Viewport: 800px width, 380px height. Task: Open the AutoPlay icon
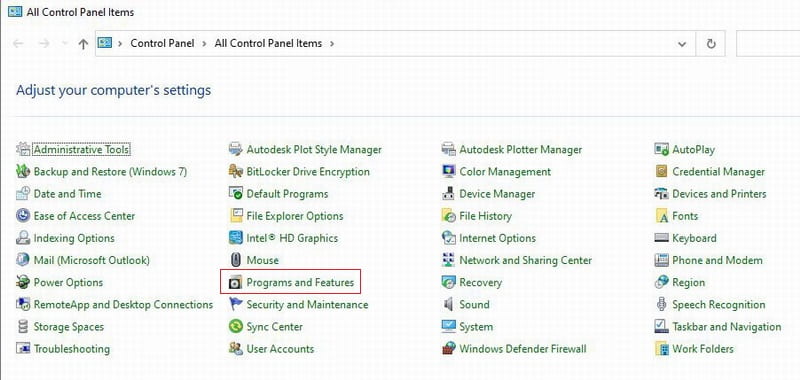click(661, 149)
